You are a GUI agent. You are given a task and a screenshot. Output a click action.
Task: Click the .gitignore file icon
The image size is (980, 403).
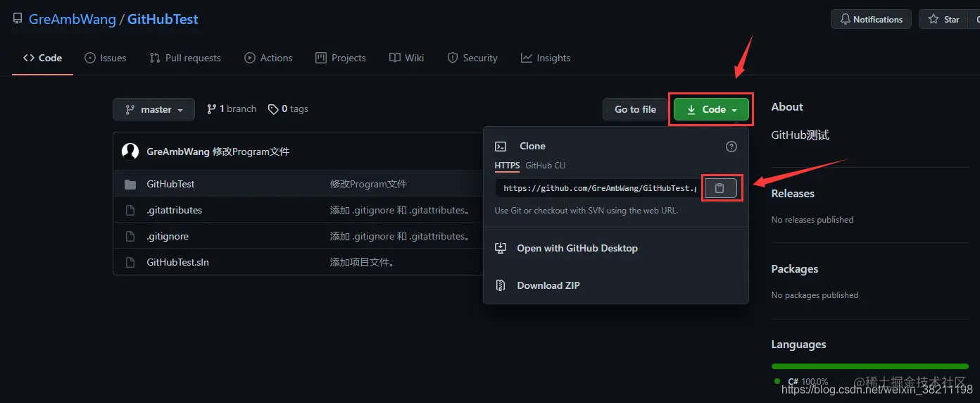130,236
